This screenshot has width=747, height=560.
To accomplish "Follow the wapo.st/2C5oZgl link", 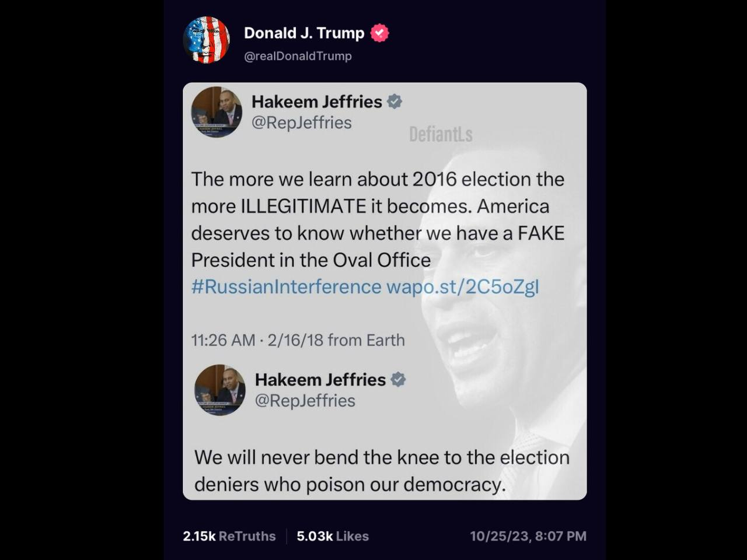I will [463, 287].
